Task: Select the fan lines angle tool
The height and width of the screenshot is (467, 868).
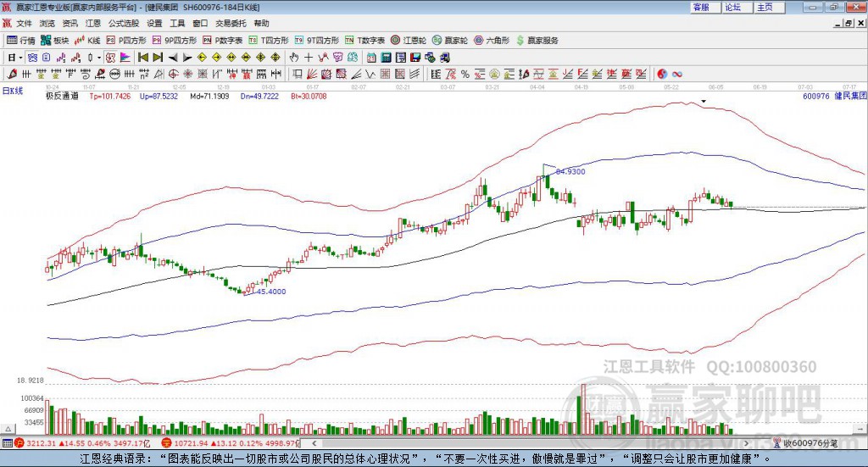Action: [x=357, y=74]
